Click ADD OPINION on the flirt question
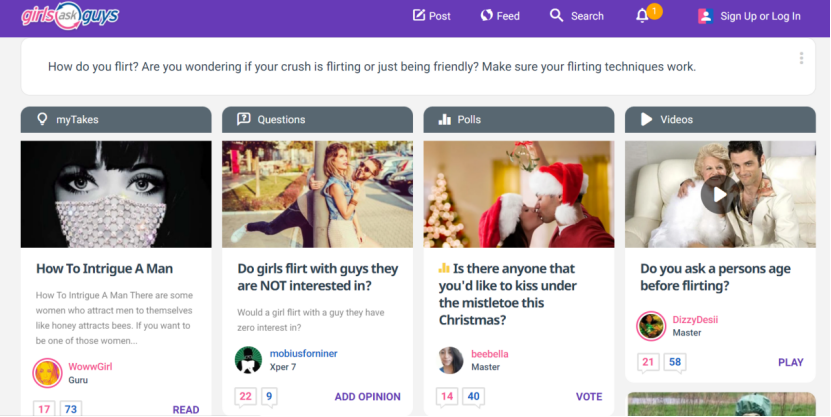The height and width of the screenshot is (417, 831). point(367,396)
